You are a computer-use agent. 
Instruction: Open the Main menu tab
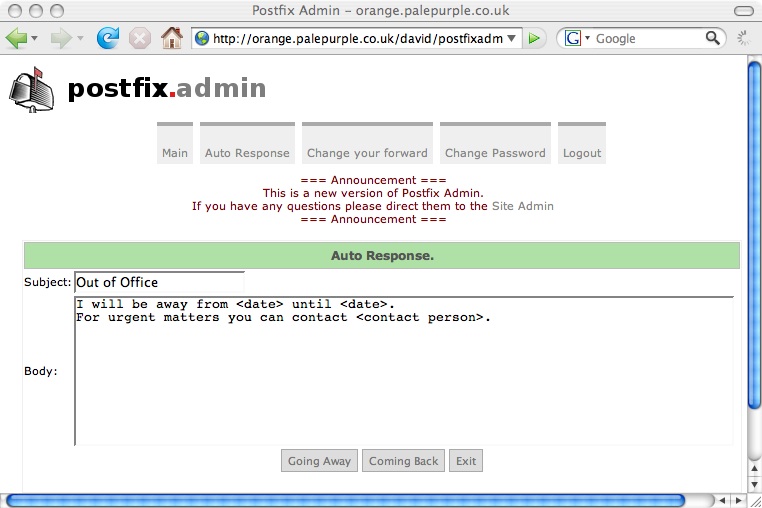coord(175,152)
